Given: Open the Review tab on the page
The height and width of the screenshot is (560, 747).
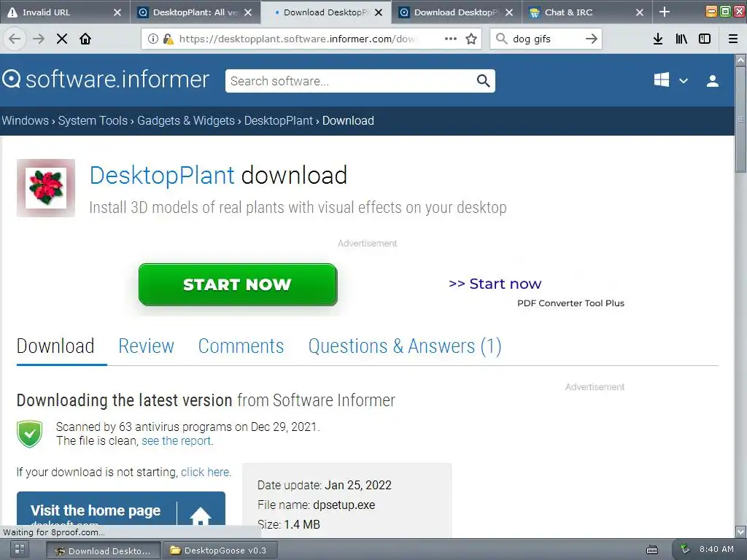Looking at the screenshot, I should point(146,346).
